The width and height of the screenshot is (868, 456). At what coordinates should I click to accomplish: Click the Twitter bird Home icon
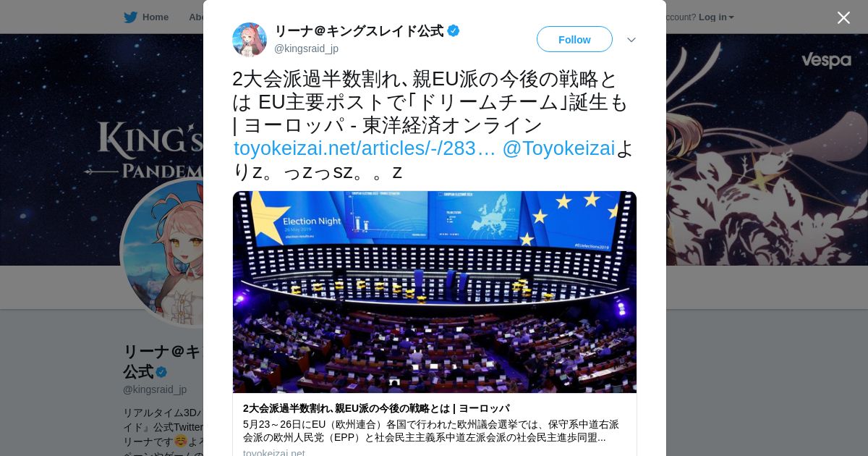point(130,17)
